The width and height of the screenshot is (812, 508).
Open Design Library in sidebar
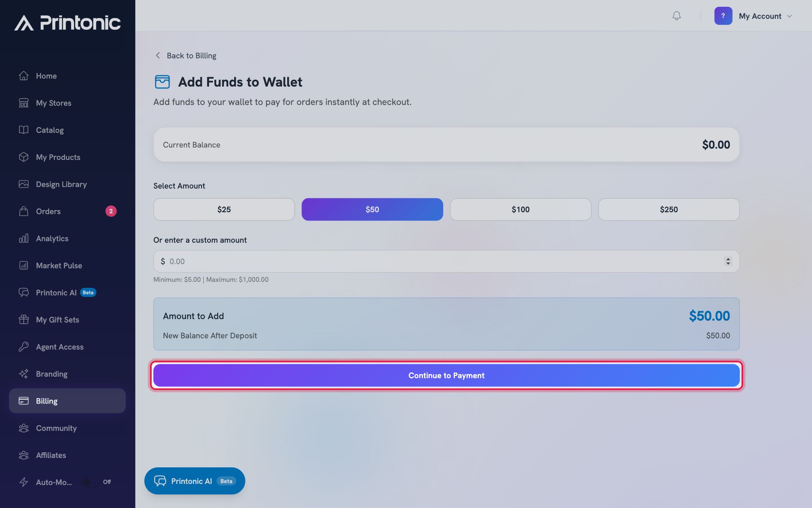67,184
